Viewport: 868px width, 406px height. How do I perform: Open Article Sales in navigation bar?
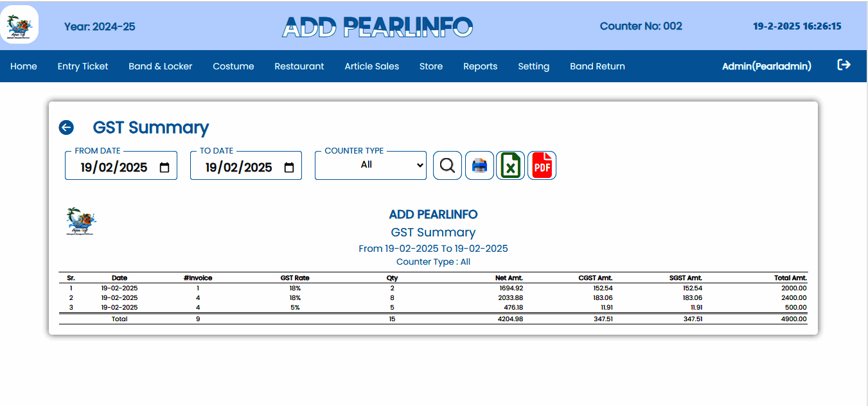tap(371, 66)
